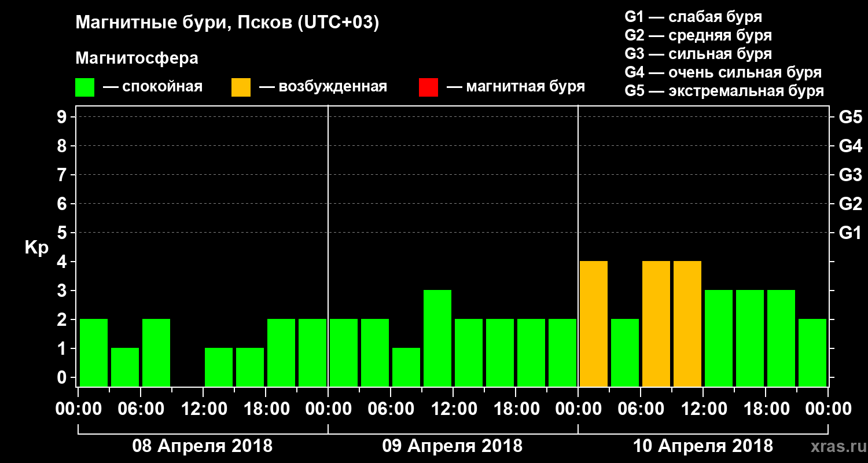
Task: Select the date label '08 Апреля 2018'
Action: tap(203, 446)
